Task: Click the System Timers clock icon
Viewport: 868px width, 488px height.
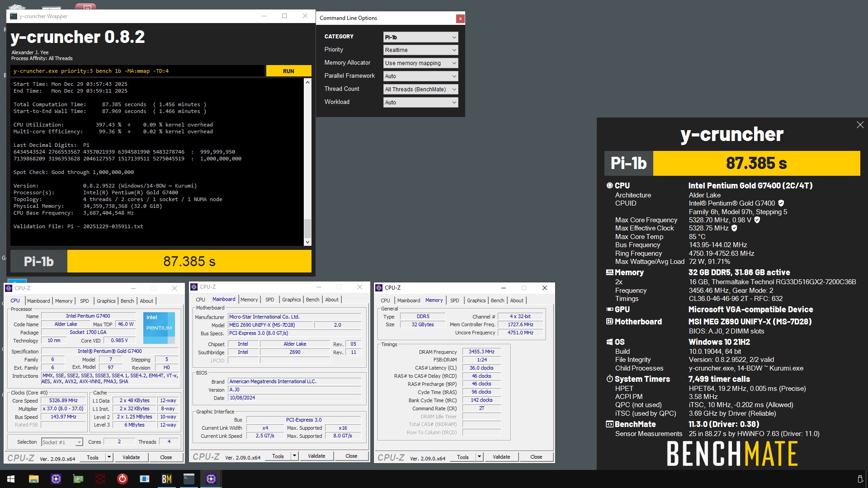Action: pyautogui.click(x=609, y=379)
